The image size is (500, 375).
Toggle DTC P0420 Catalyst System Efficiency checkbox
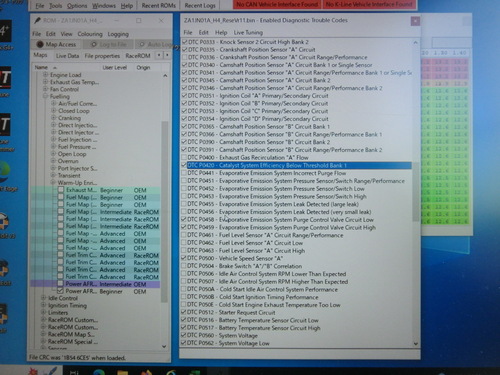click(x=184, y=165)
